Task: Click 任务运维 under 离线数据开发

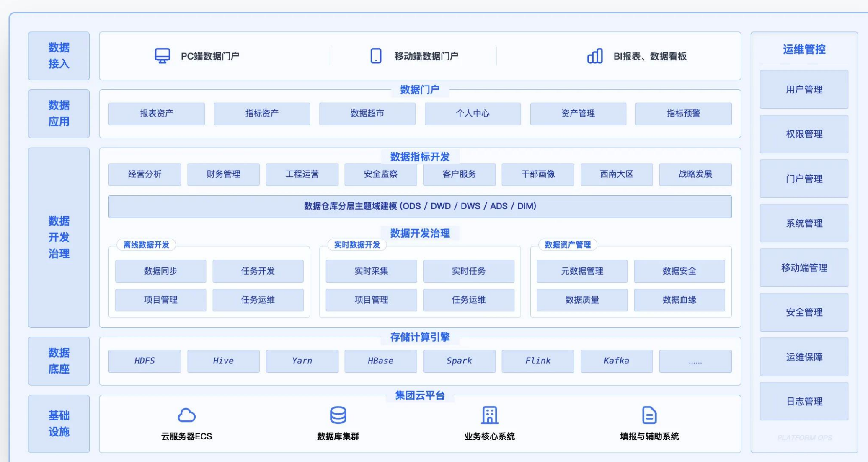Action: [x=258, y=300]
